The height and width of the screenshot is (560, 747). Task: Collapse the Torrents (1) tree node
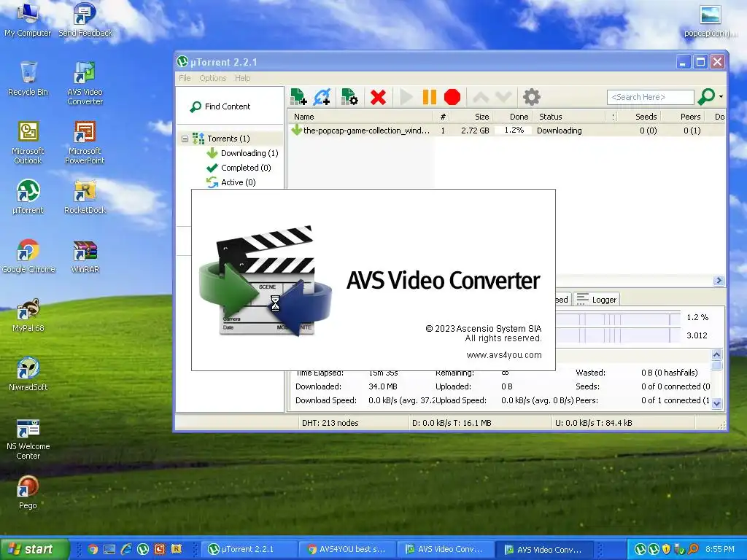click(x=185, y=139)
